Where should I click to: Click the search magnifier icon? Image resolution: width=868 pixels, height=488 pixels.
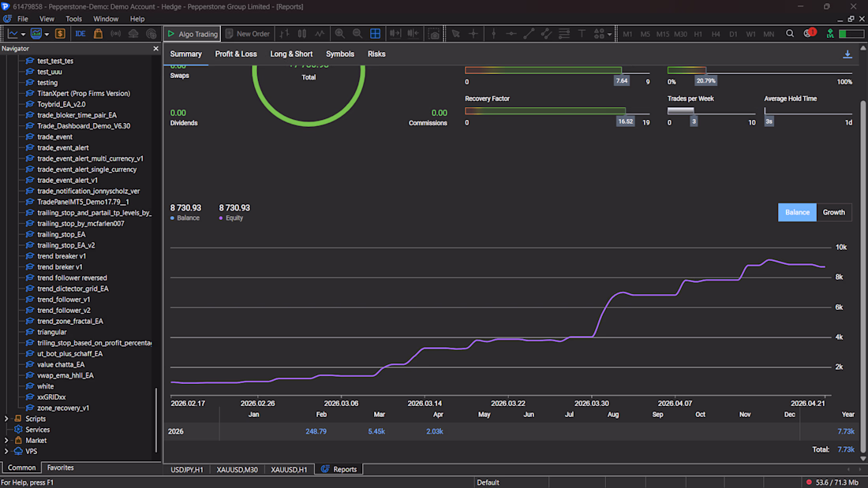(790, 34)
